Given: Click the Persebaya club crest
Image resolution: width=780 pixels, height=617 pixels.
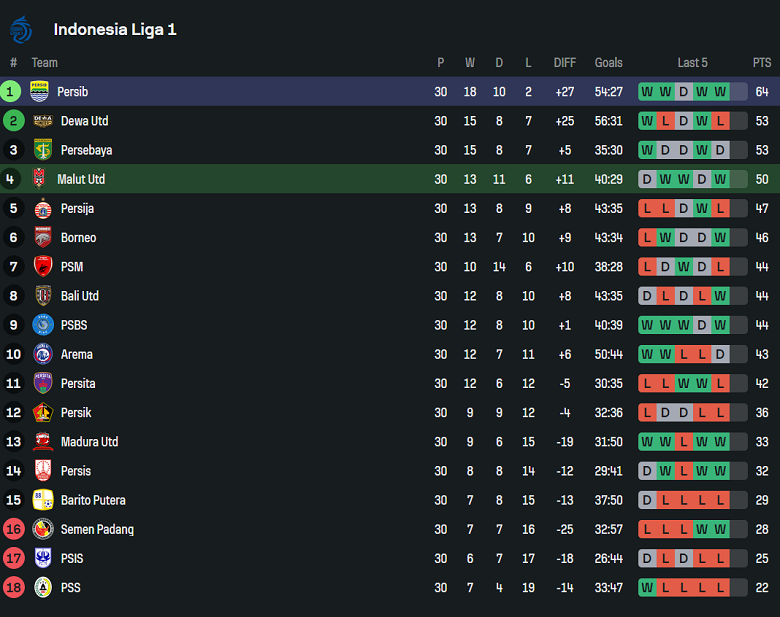Looking at the screenshot, I should 42,150.
